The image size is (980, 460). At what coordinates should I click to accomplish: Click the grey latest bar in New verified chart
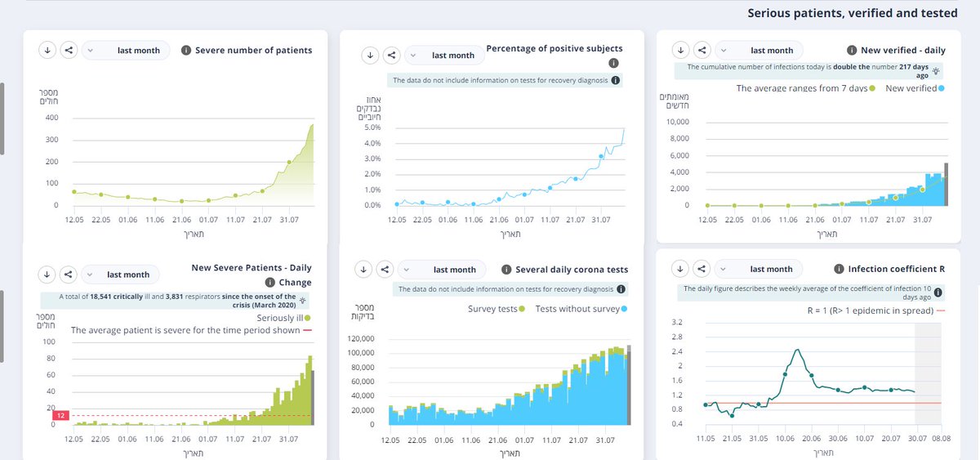tap(946, 184)
